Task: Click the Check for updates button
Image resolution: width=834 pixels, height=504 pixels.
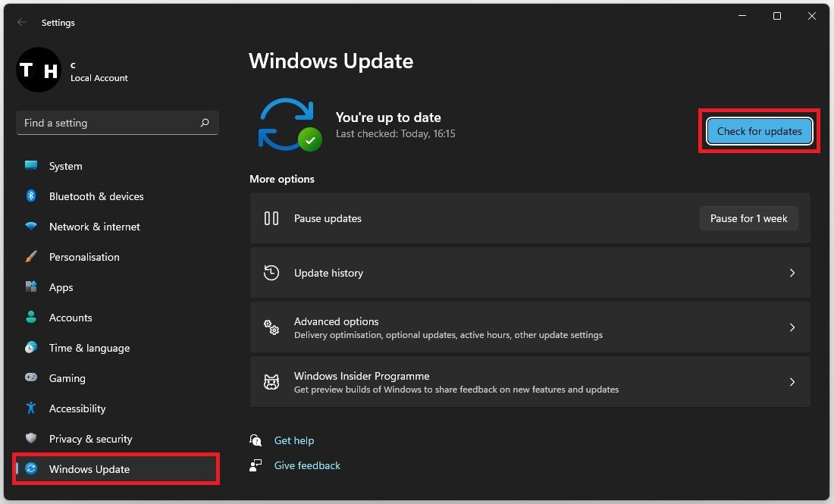Action: pos(759,131)
